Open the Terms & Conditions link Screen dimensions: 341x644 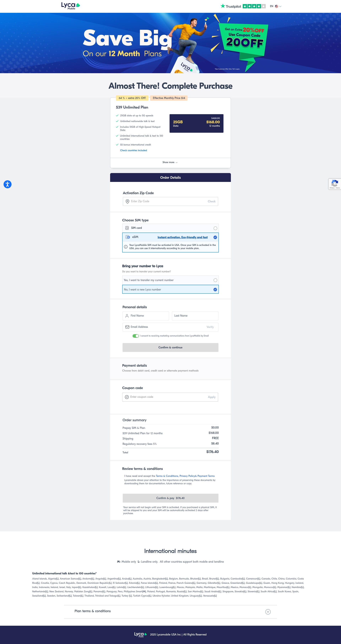pyautogui.click(x=167, y=476)
